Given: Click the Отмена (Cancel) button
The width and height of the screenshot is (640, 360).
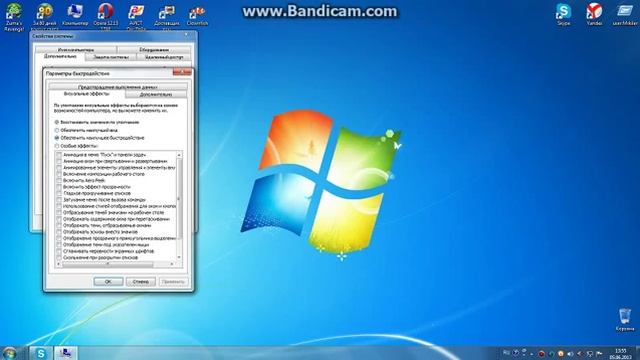Looking at the screenshot, I should [x=141, y=282].
